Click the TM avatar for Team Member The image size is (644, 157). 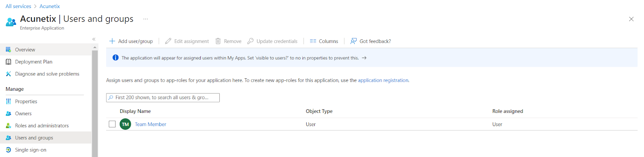(126, 124)
